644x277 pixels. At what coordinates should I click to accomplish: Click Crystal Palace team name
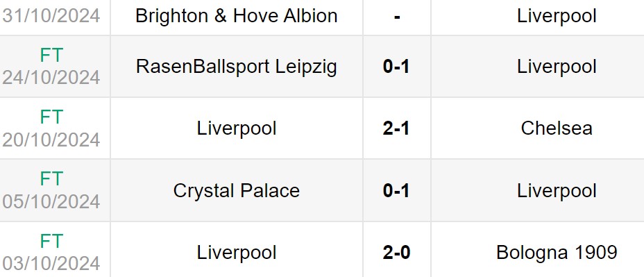tap(237, 191)
